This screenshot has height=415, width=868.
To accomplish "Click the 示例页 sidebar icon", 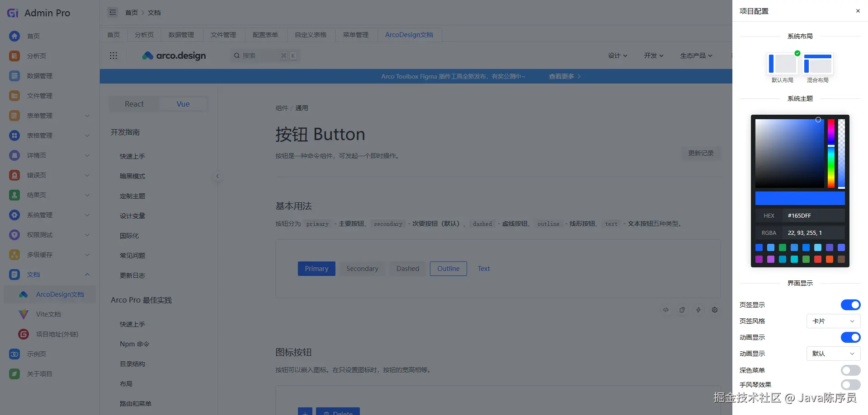I will coord(14,354).
